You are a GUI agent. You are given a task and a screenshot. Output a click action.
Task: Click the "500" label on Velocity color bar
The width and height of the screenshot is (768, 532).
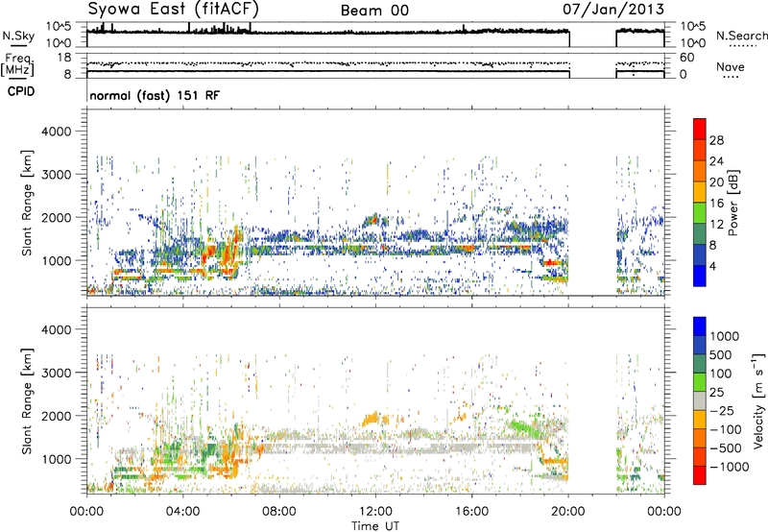pyautogui.click(x=721, y=355)
